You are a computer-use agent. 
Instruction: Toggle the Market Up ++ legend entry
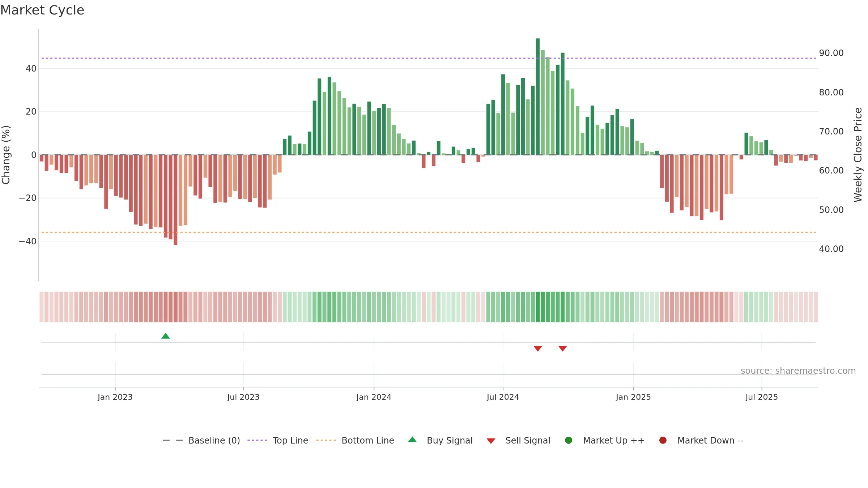tap(604, 440)
